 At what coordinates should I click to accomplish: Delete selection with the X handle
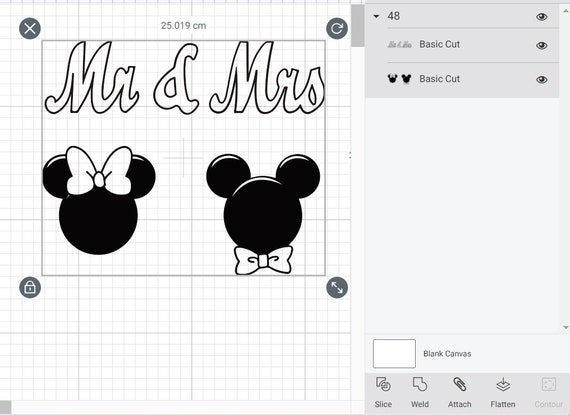tap(30, 28)
